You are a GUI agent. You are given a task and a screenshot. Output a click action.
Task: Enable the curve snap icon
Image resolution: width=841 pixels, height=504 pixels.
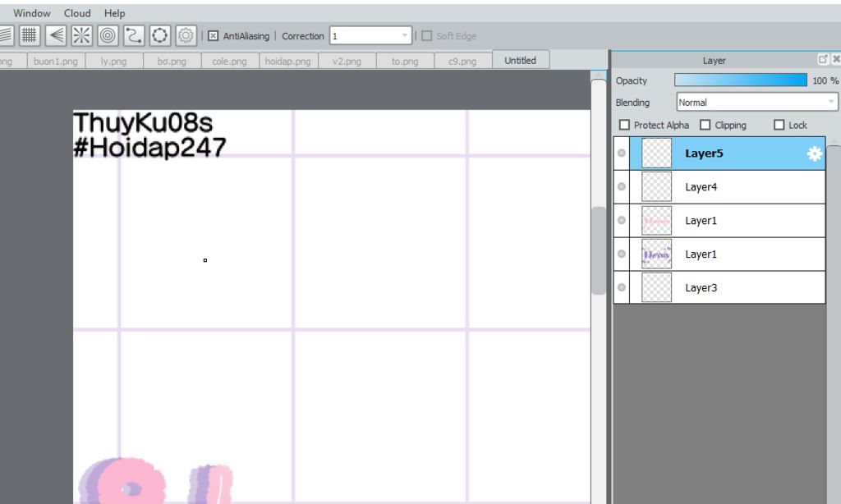pyautogui.click(x=134, y=36)
